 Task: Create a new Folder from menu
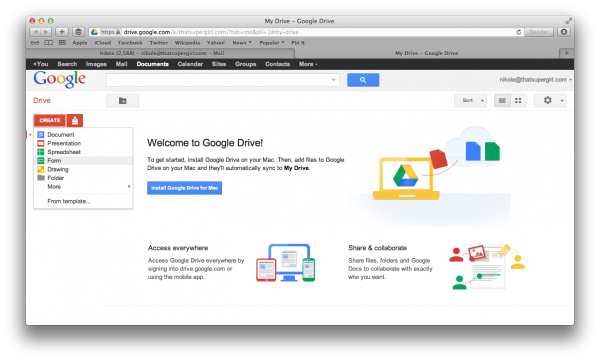[x=83, y=178]
